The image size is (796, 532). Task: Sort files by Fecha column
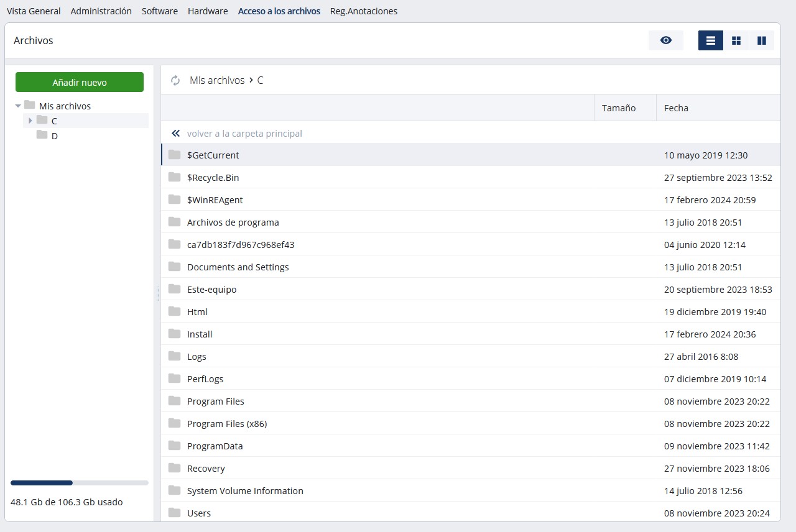click(x=676, y=108)
